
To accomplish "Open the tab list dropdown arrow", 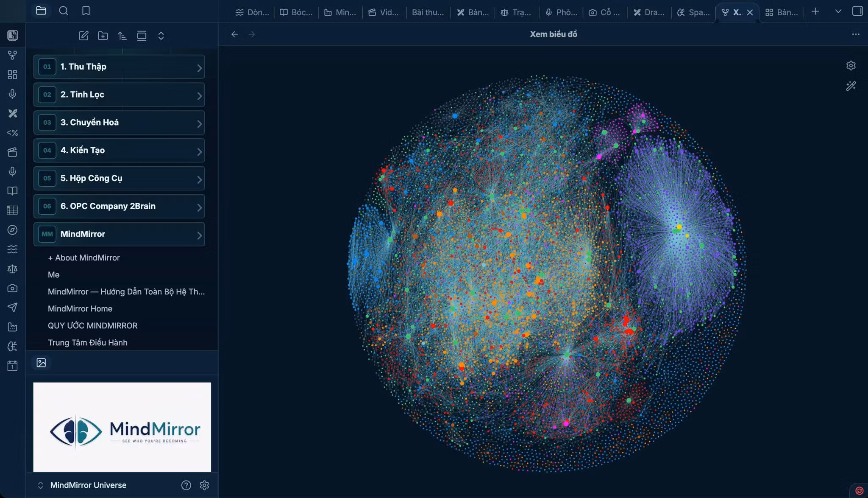I will pyautogui.click(x=838, y=11).
